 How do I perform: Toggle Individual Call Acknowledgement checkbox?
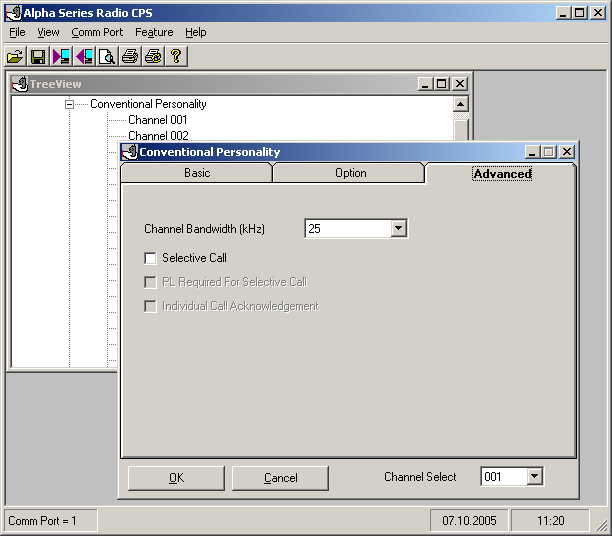coord(150,306)
